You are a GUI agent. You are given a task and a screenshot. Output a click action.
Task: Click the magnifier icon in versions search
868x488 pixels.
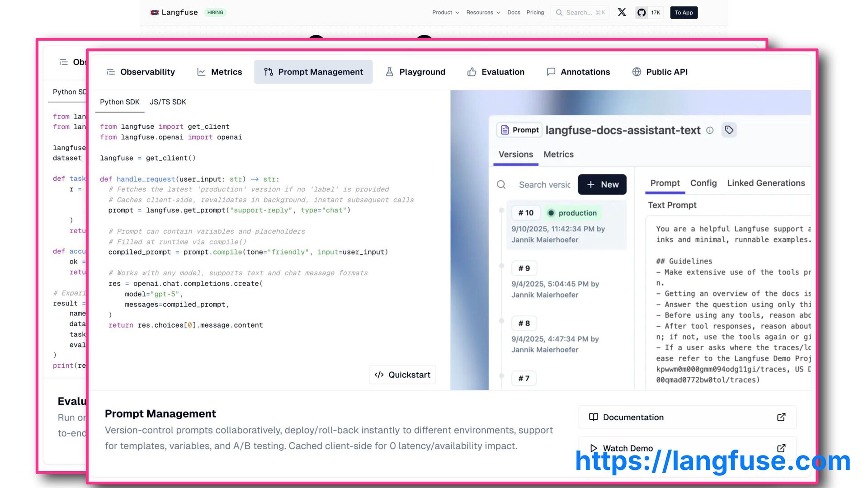tap(501, 184)
